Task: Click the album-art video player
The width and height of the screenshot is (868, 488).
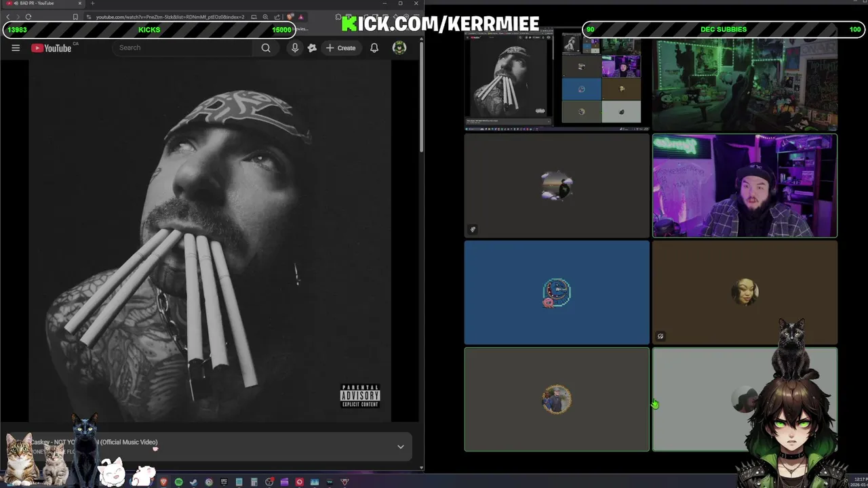Action: [210, 241]
